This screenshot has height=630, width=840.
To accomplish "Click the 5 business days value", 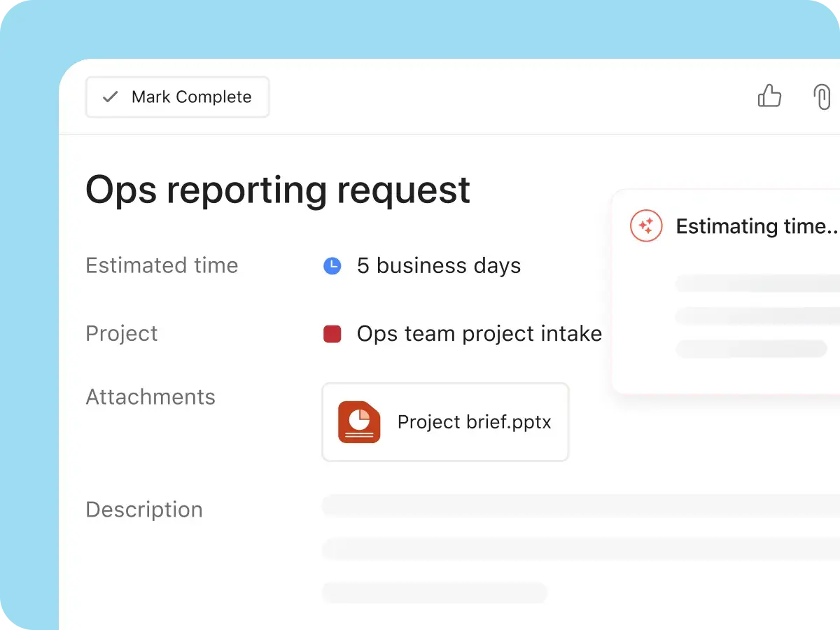I will tap(439, 266).
